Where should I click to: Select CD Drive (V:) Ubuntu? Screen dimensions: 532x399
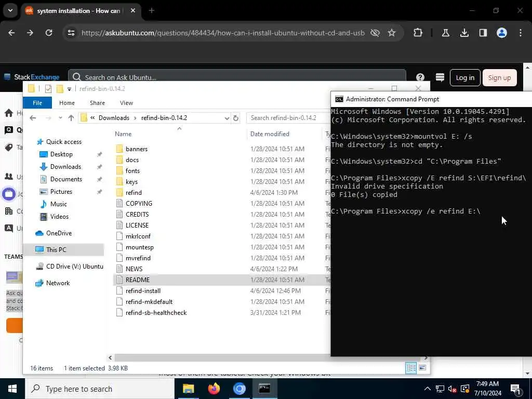click(75, 267)
